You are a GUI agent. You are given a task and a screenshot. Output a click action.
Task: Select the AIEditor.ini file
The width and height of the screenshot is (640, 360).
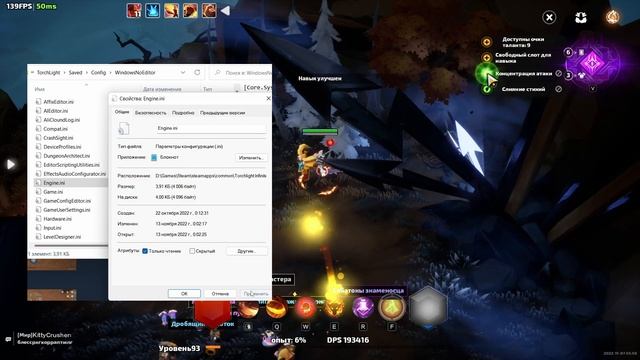56,111
